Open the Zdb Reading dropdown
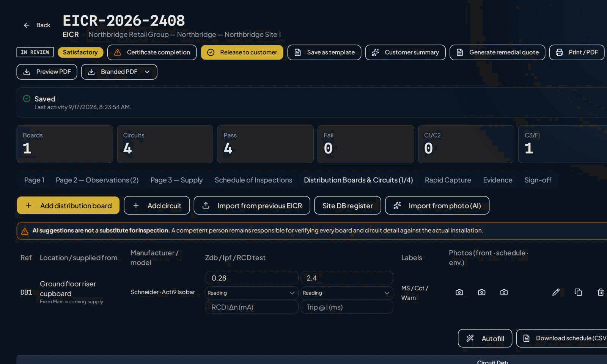This screenshot has width=607, height=364. point(252,293)
